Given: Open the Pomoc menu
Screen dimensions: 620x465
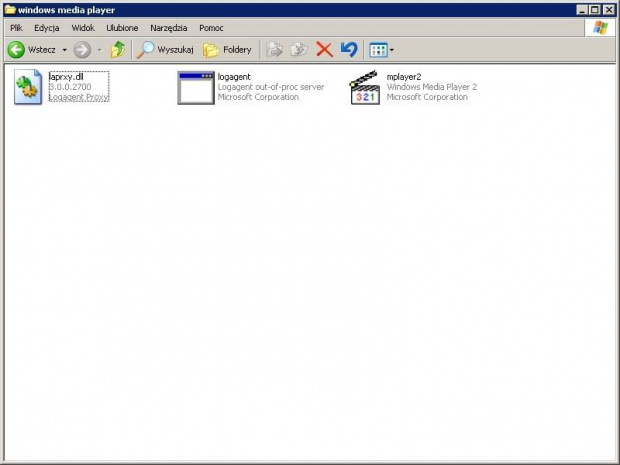Looking at the screenshot, I should (211, 28).
